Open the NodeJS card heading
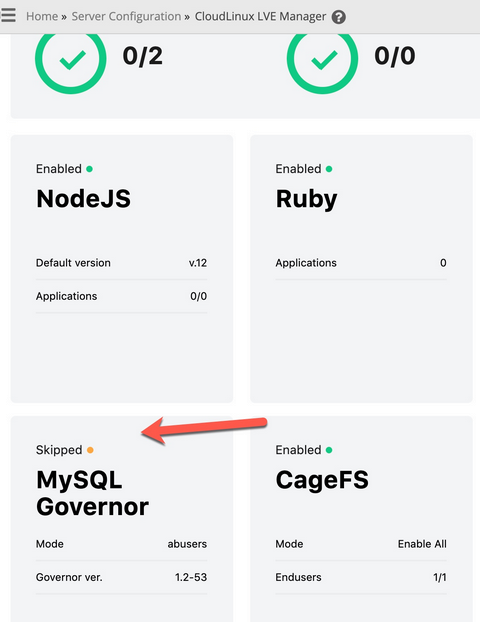 pyautogui.click(x=83, y=198)
